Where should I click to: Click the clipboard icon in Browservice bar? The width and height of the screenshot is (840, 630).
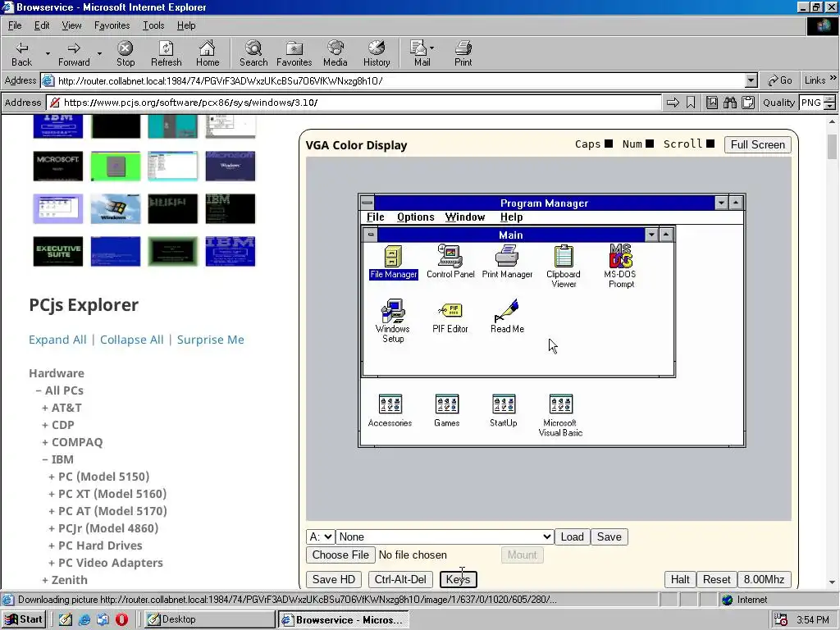(x=748, y=103)
